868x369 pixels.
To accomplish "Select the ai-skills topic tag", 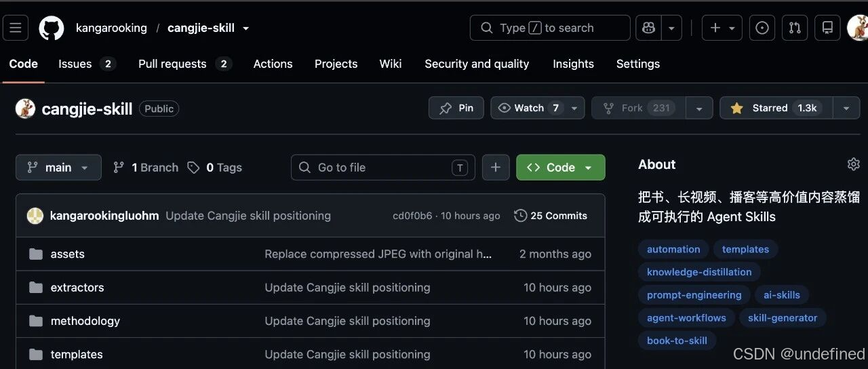I will (x=782, y=295).
